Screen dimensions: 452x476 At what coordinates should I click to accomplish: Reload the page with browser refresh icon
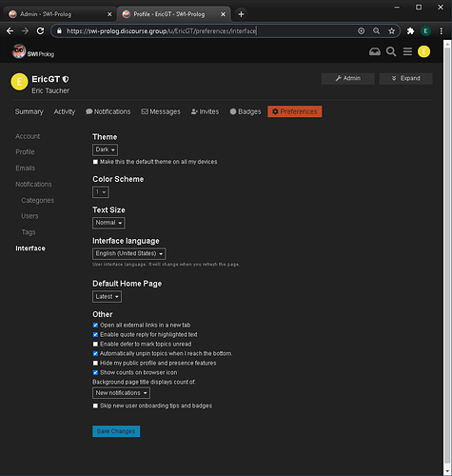click(x=40, y=30)
